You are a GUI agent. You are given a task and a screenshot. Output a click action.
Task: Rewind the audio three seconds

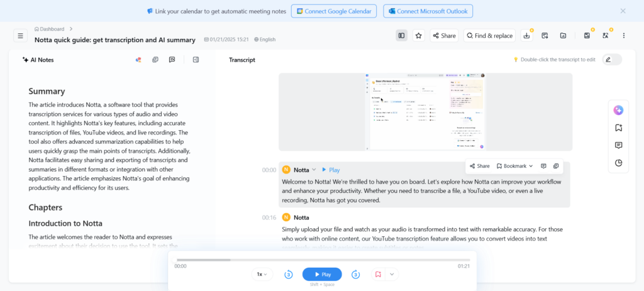coord(288,274)
